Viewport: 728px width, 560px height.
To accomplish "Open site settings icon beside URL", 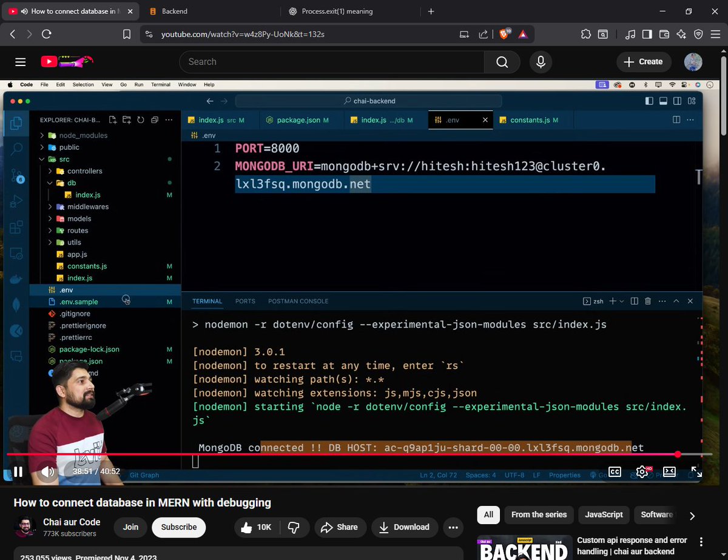I will [149, 35].
